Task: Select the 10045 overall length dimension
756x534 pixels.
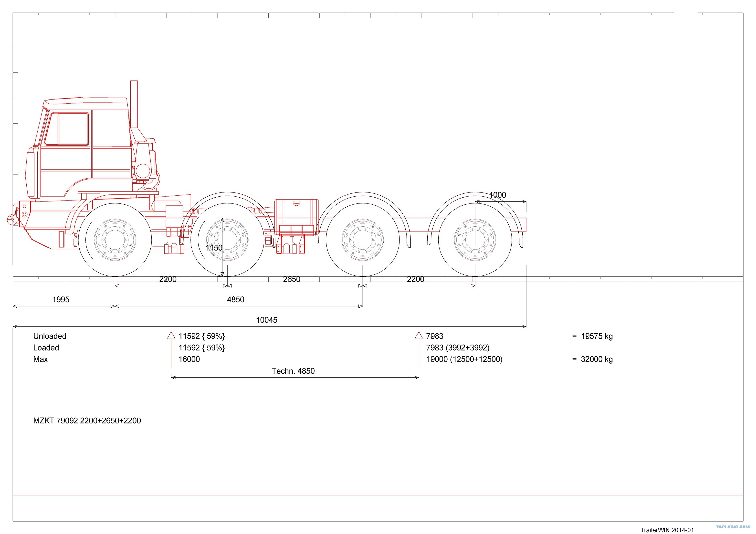Action: point(267,320)
